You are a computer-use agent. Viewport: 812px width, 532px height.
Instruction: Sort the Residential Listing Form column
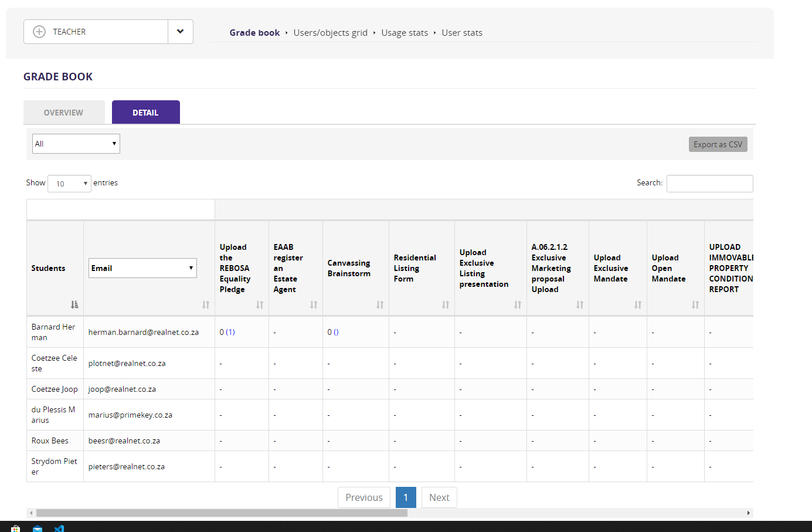click(x=446, y=304)
